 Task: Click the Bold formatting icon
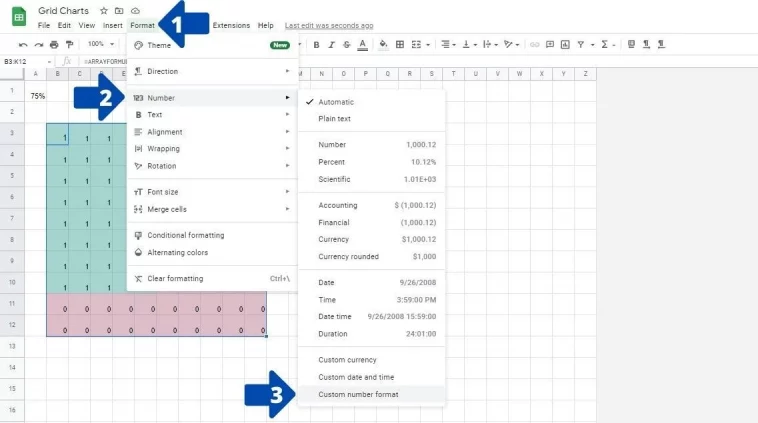tap(316, 44)
